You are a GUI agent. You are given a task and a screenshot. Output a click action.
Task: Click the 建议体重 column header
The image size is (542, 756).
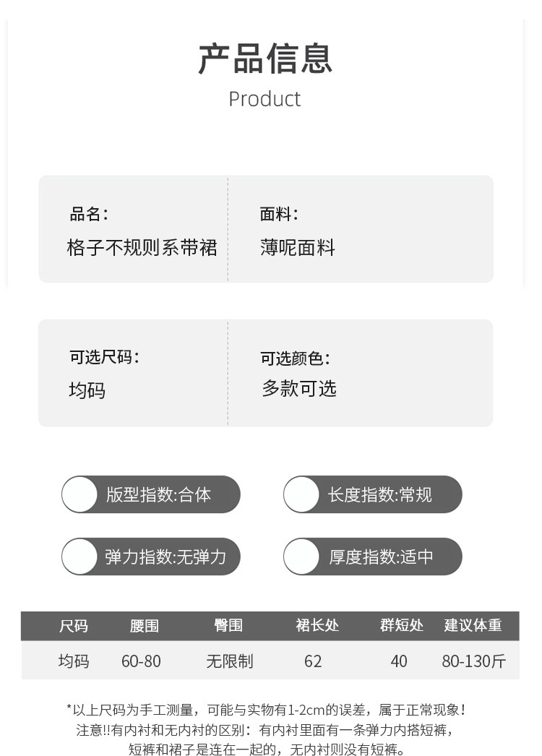(473, 626)
